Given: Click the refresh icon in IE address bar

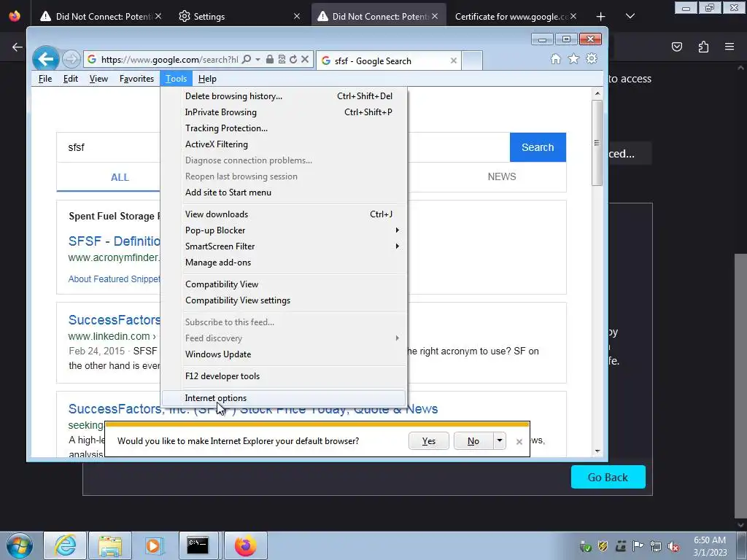Looking at the screenshot, I should [293, 60].
